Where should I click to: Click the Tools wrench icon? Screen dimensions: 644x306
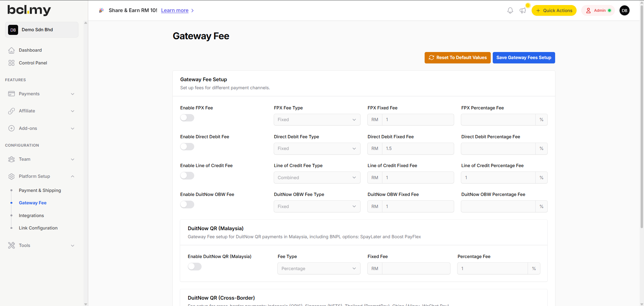pyautogui.click(x=11, y=246)
